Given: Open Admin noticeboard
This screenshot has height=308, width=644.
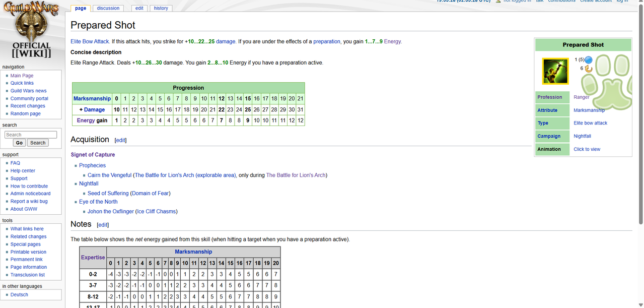Looking at the screenshot, I should point(30,194).
